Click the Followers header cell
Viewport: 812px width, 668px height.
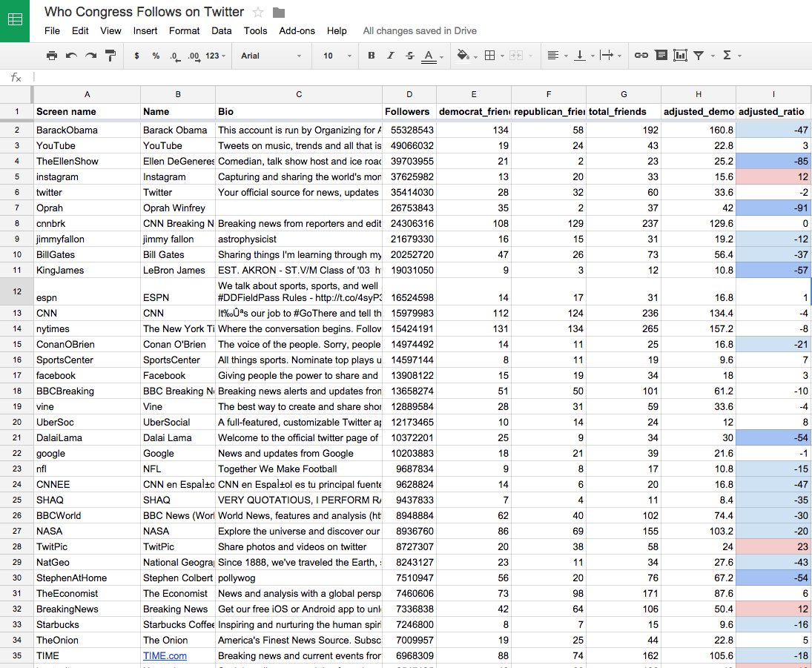coord(409,111)
